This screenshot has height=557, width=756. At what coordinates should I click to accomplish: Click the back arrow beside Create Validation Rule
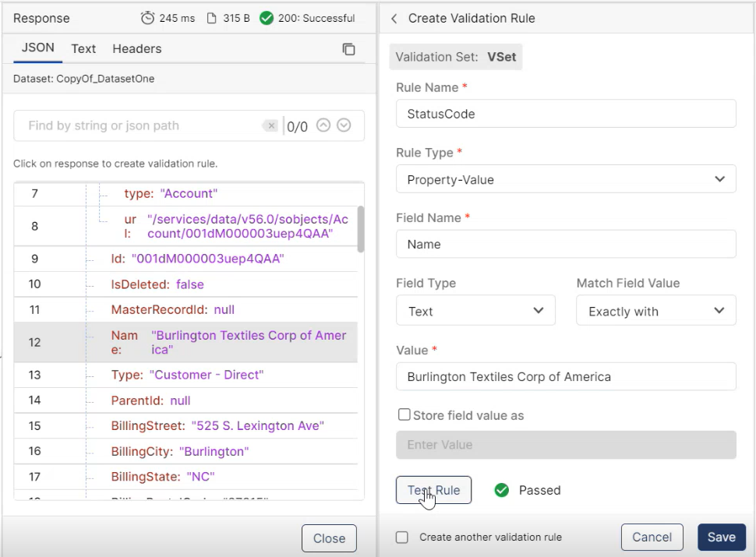[394, 18]
